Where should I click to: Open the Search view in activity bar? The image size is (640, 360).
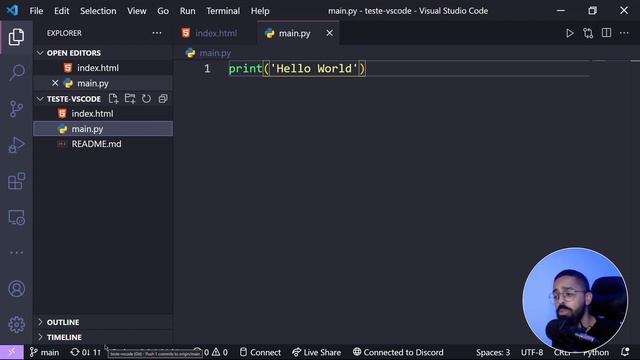[16, 73]
